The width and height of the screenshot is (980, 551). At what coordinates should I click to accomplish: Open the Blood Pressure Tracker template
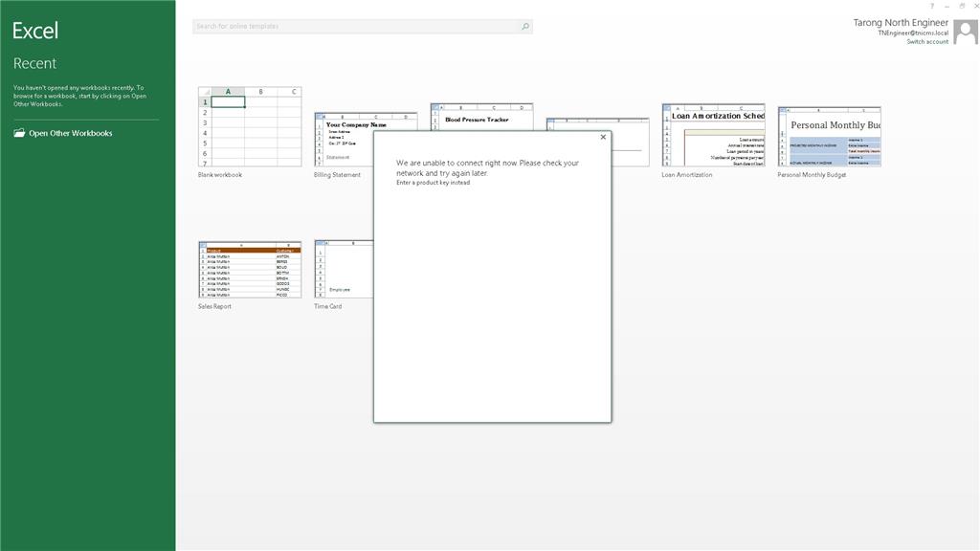point(481,117)
